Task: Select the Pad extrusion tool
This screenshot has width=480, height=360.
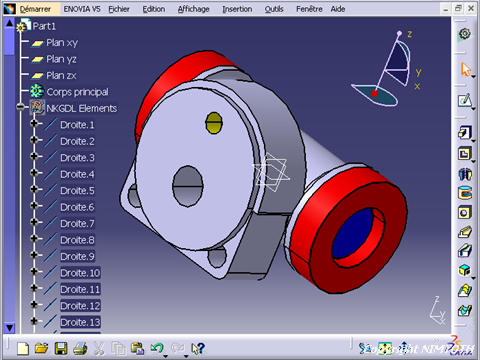Action: (464, 133)
